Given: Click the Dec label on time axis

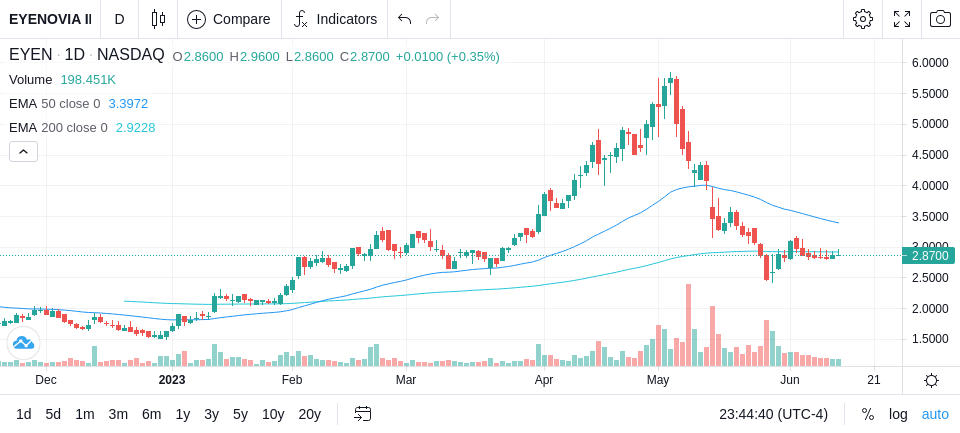Looking at the screenshot, I should click(46, 380).
